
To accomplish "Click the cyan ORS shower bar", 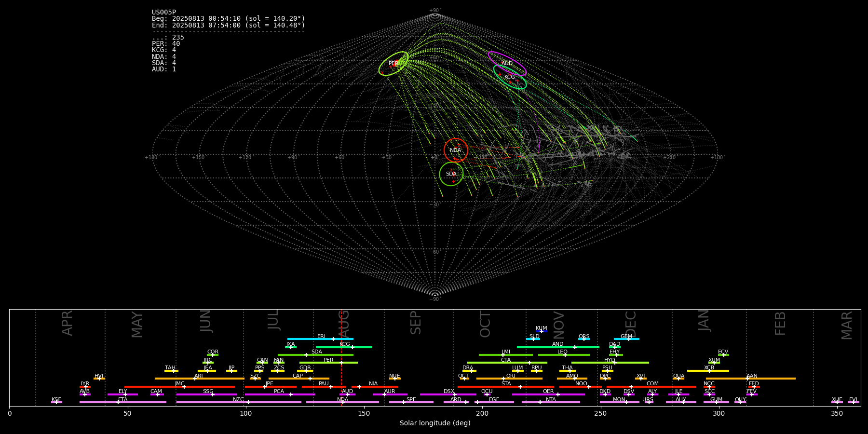I will [x=584, y=339].
